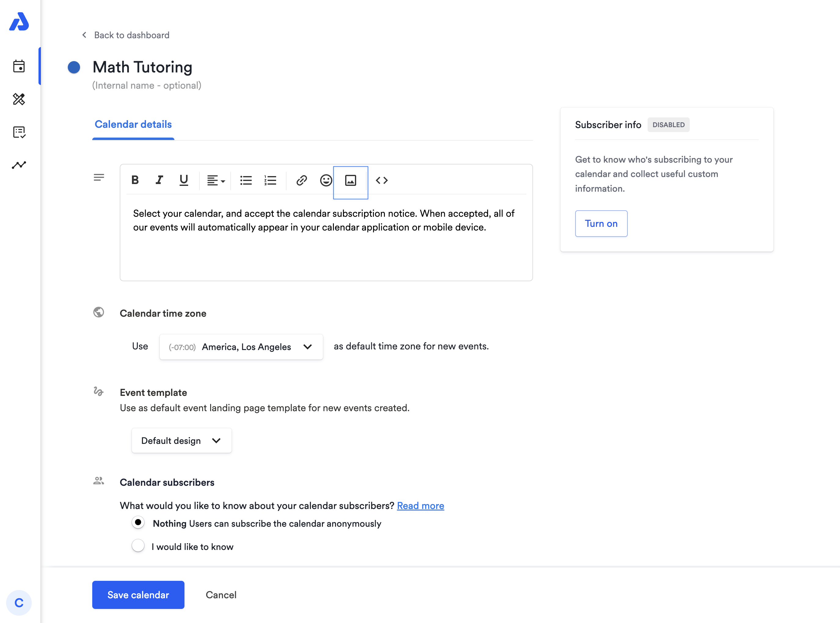The width and height of the screenshot is (840, 623).
Task: Turn on Subscriber info
Action: tap(601, 224)
